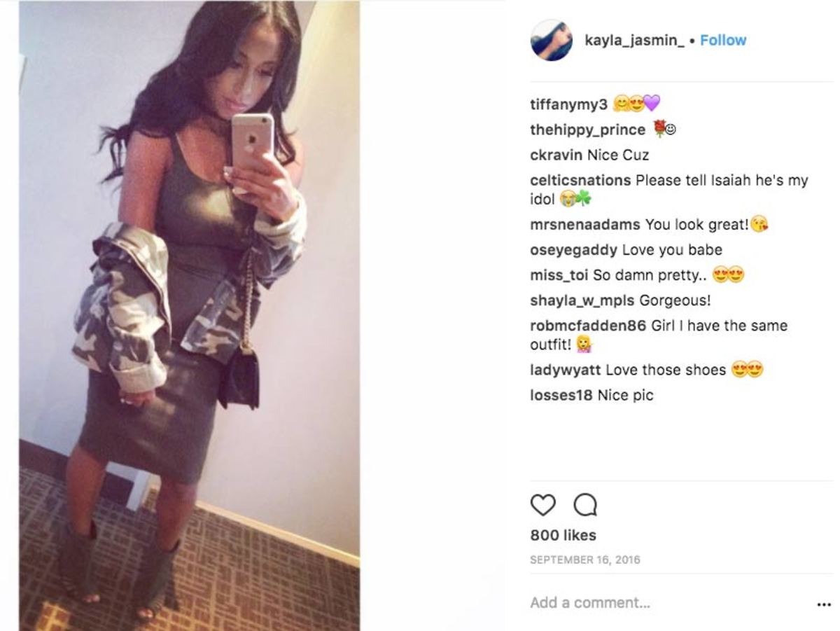
Task: Click the heart like icon
Action: pos(542,505)
